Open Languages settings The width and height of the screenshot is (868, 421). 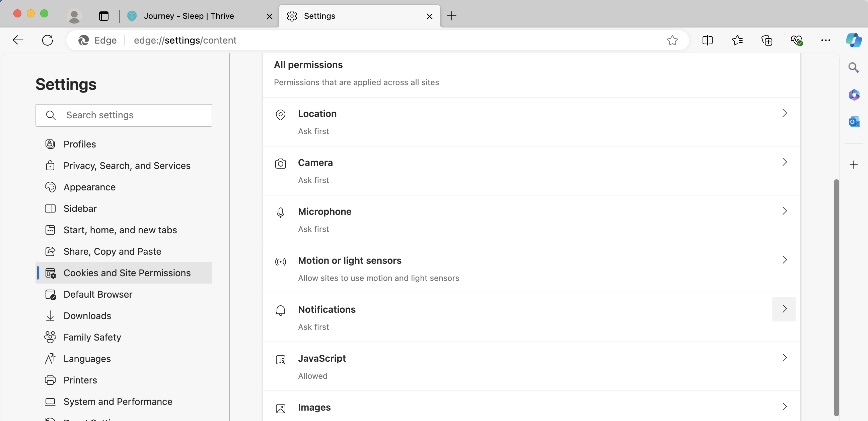click(x=124, y=359)
